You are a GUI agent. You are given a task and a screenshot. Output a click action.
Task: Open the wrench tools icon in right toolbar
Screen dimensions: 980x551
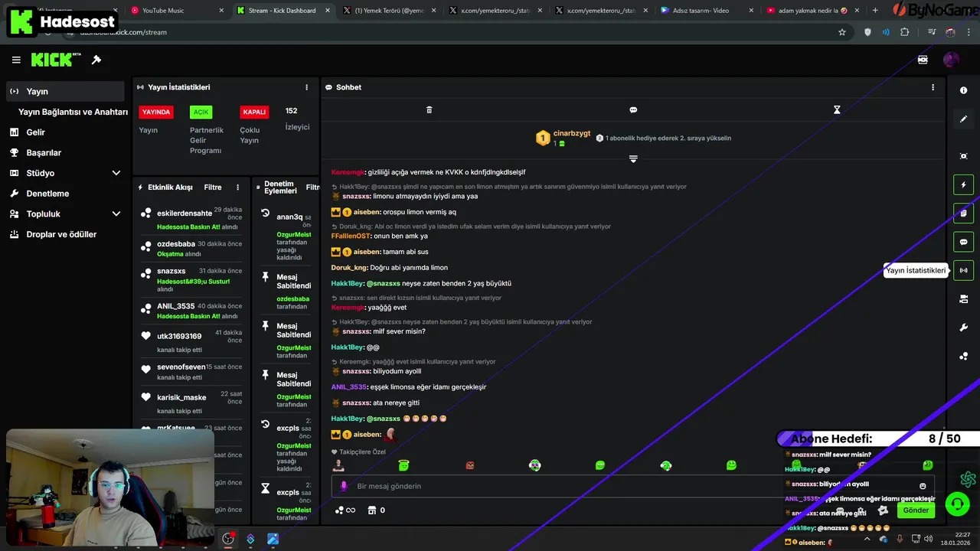point(963,328)
